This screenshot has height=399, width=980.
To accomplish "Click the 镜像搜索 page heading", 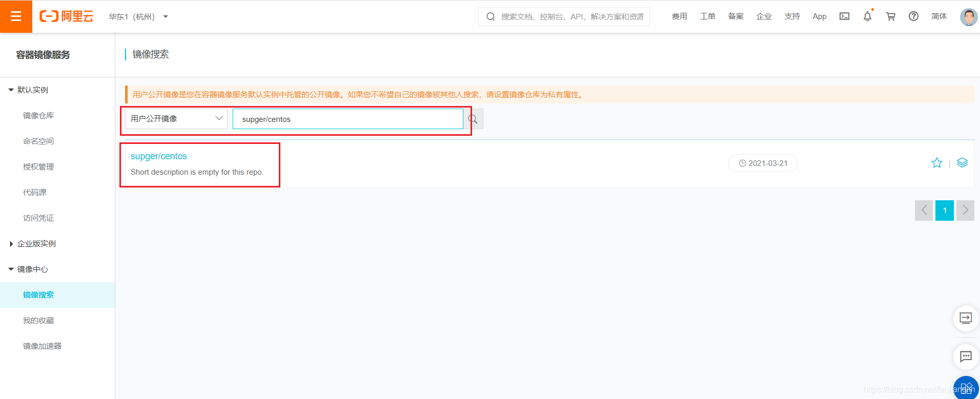I will (151, 54).
